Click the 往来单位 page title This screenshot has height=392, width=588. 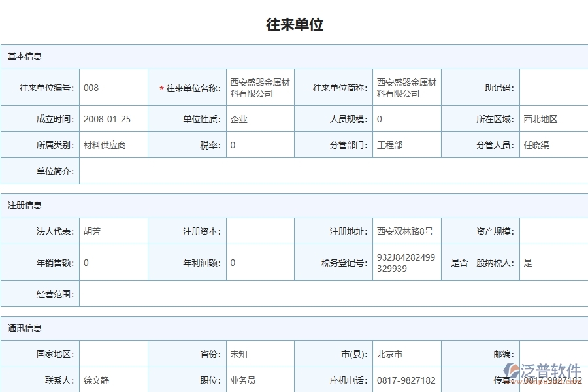click(x=294, y=25)
